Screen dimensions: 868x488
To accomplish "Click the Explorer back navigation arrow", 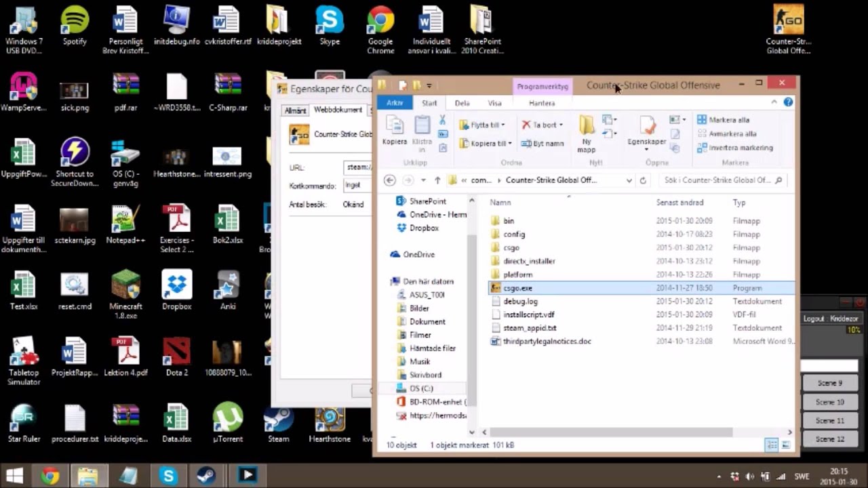I will tap(389, 180).
